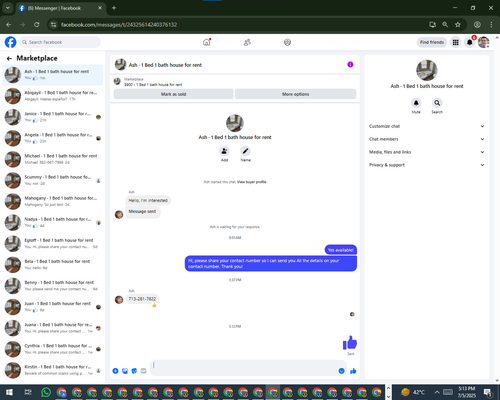The height and width of the screenshot is (400, 500).
Task: Open Eploff's house for rent conversation
Action: [53, 244]
